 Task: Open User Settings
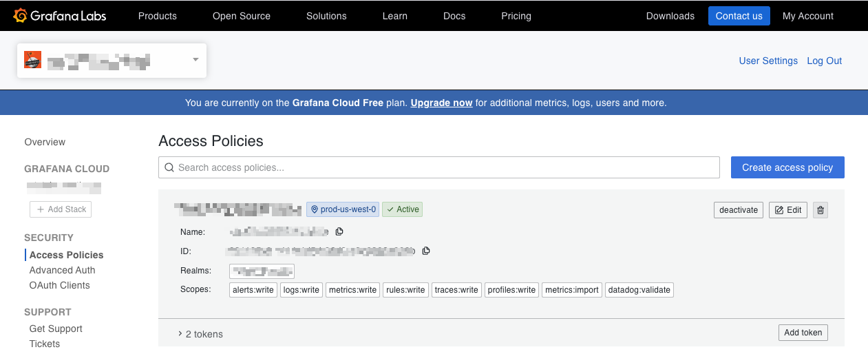(768, 61)
